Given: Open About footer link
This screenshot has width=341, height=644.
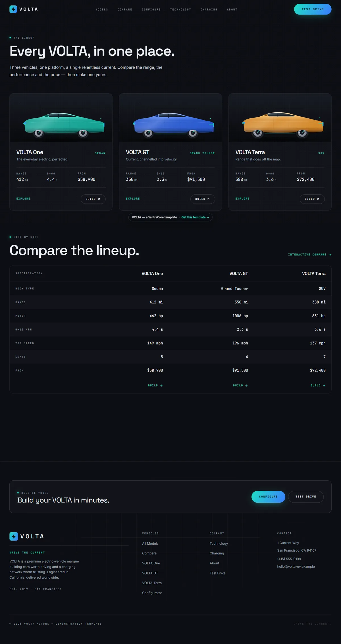Looking at the screenshot, I should coord(214,563).
